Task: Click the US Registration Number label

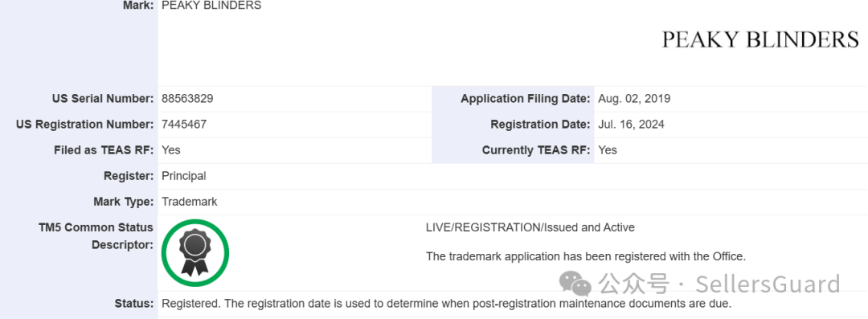Action: 84,125
